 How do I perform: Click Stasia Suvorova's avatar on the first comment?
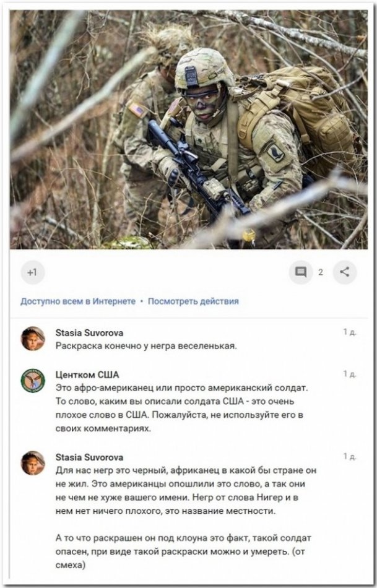click(x=33, y=339)
